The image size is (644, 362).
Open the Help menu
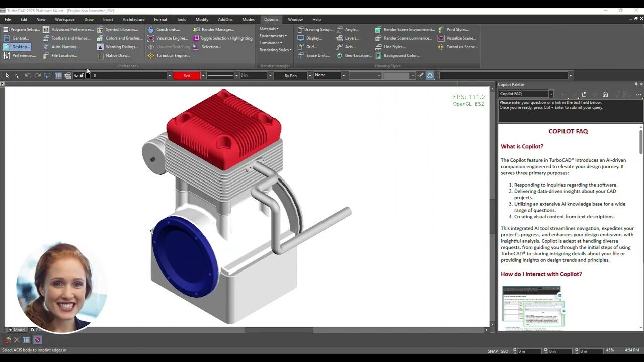point(316,20)
